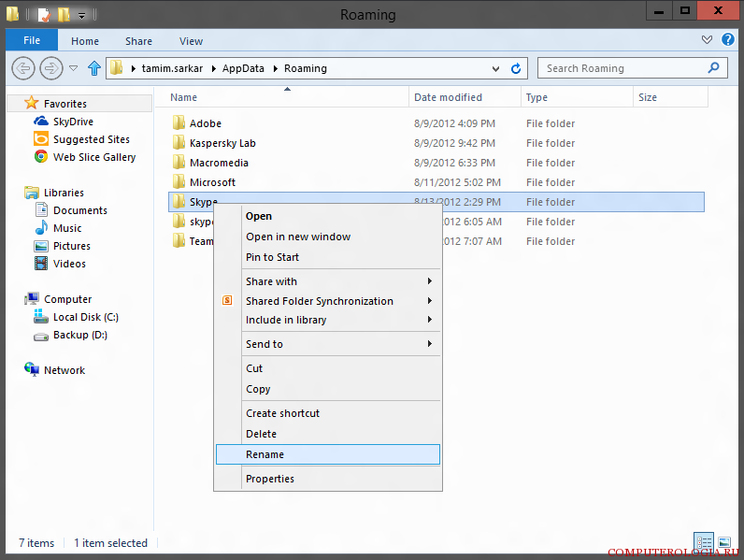Screen dimensions: 744x560
Task: Click the Macromedia folder icon
Action: pos(179,163)
